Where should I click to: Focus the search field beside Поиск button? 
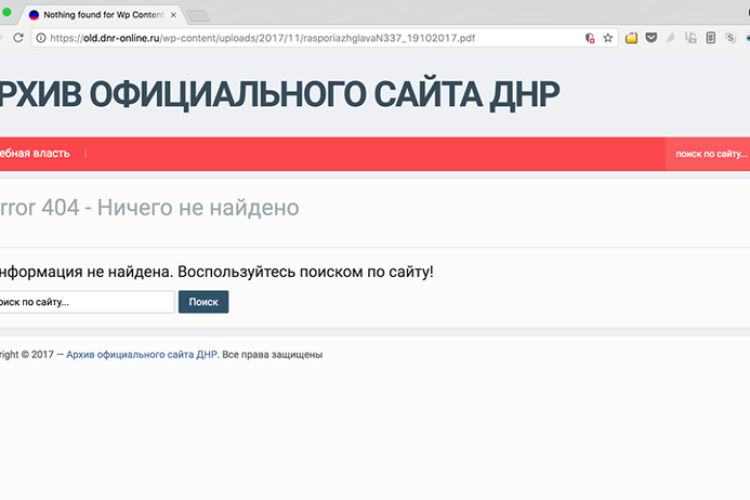click(87, 302)
